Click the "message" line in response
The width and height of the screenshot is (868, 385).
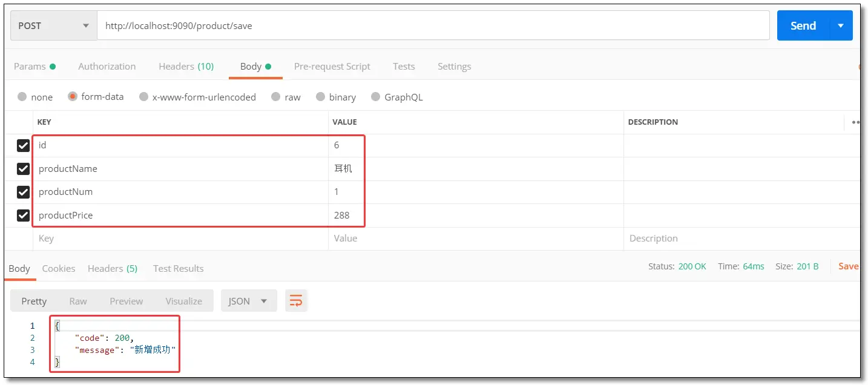click(125, 350)
